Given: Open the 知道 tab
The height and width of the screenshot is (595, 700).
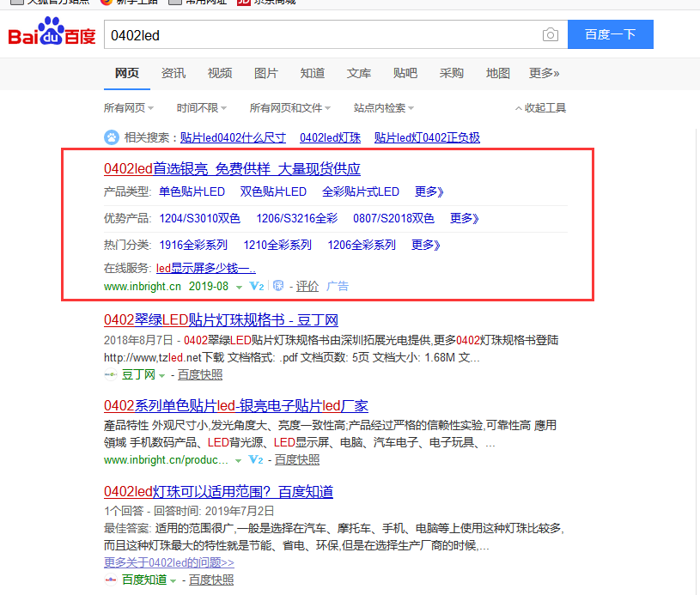Looking at the screenshot, I should [x=313, y=73].
